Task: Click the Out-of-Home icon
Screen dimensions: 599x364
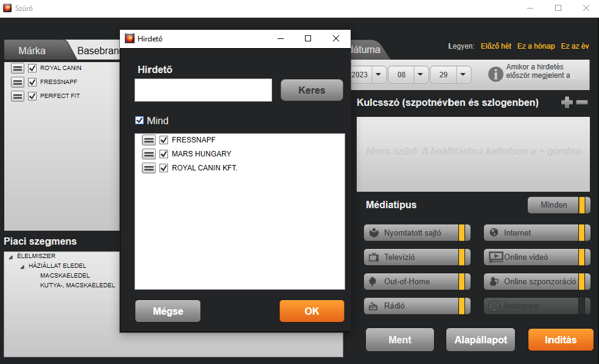Action: coord(373,281)
